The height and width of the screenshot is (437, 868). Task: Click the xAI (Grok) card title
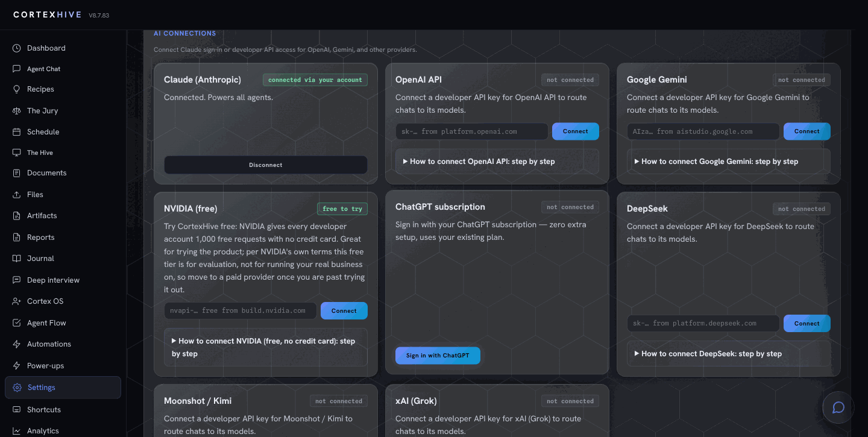[416, 401]
